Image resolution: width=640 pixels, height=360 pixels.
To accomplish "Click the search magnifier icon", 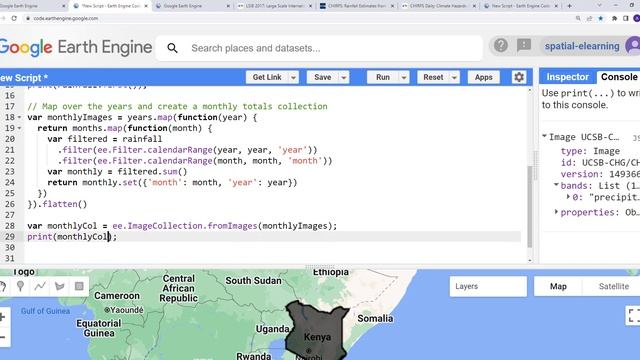I will coord(172,48).
